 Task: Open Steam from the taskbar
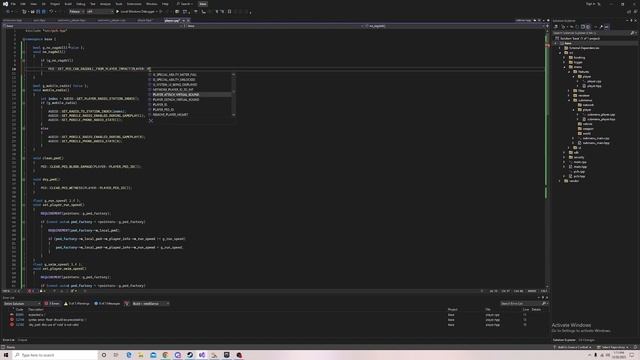click(x=190, y=355)
